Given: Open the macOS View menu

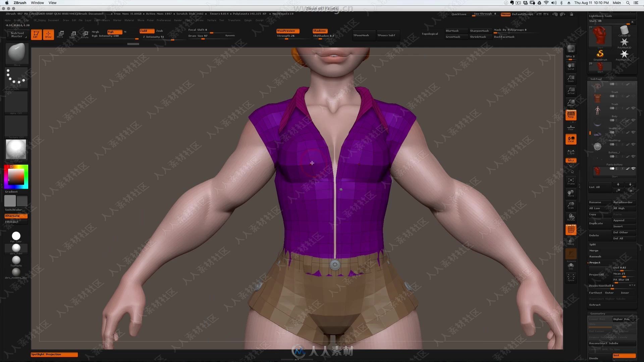Looking at the screenshot, I should tap(53, 3).
